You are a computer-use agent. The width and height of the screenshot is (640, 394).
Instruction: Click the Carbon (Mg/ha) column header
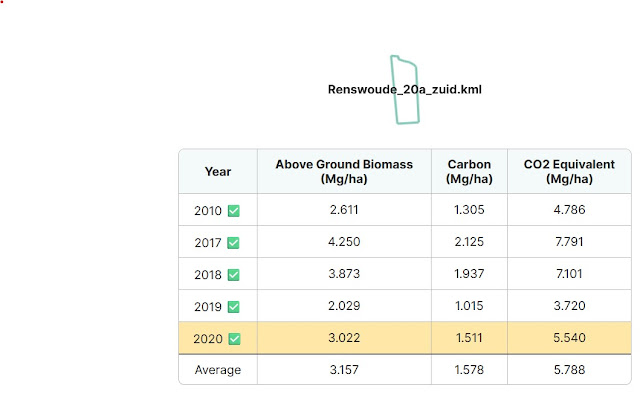pyautogui.click(x=469, y=171)
